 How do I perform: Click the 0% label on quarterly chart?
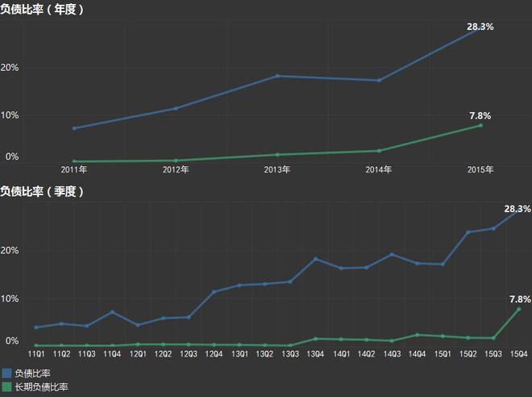click(x=12, y=341)
